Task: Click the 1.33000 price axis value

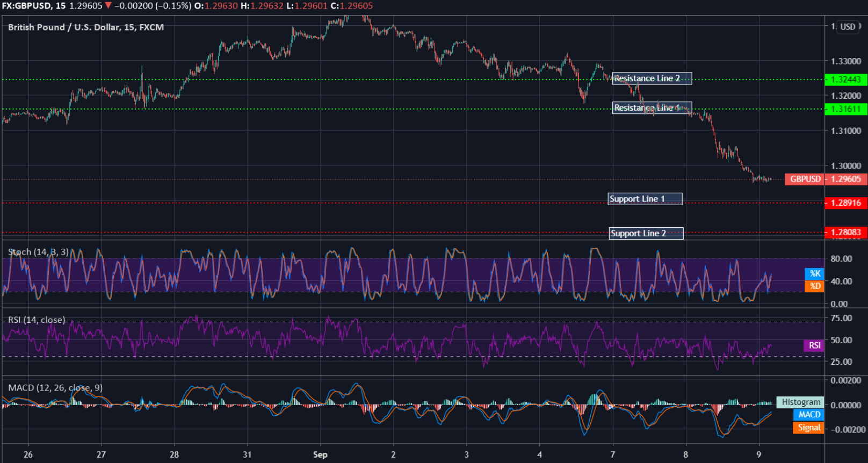Action: pyautogui.click(x=846, y=61)
